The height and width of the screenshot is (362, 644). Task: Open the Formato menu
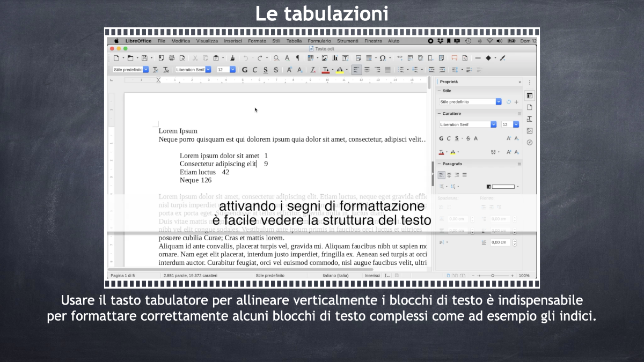(257, 41)
